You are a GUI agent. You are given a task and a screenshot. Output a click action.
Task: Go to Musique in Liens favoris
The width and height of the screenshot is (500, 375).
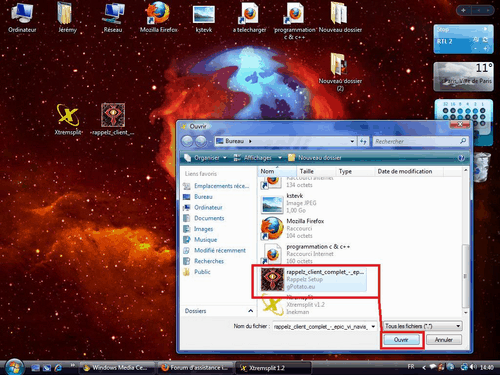click(200, 240)
